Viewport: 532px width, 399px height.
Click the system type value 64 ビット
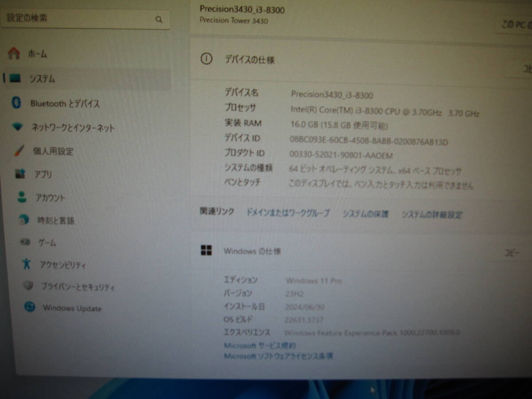[375, 170]
